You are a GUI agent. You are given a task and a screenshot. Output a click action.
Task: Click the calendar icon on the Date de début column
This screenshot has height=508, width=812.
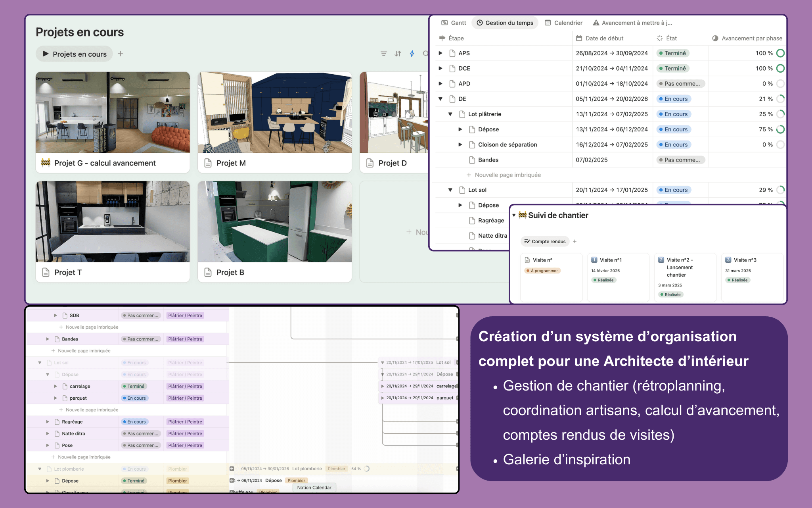click(x=578, y=38)
